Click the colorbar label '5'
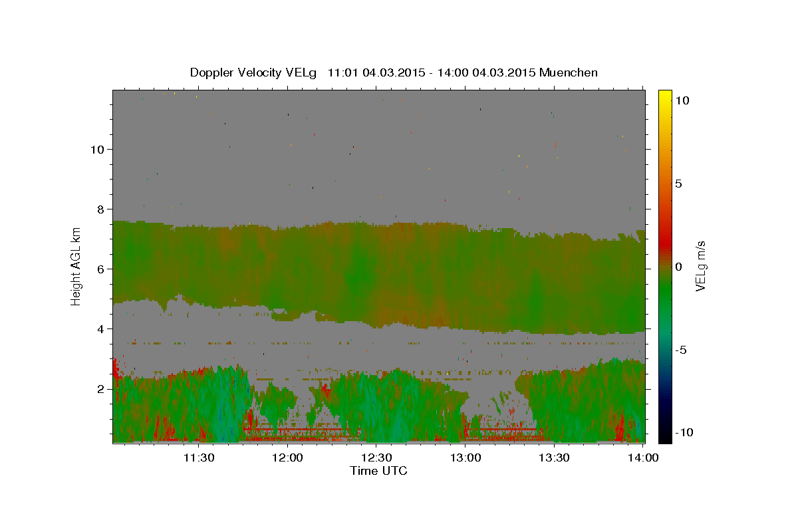The height and width of the screenshot is (532, 798). 678,184
